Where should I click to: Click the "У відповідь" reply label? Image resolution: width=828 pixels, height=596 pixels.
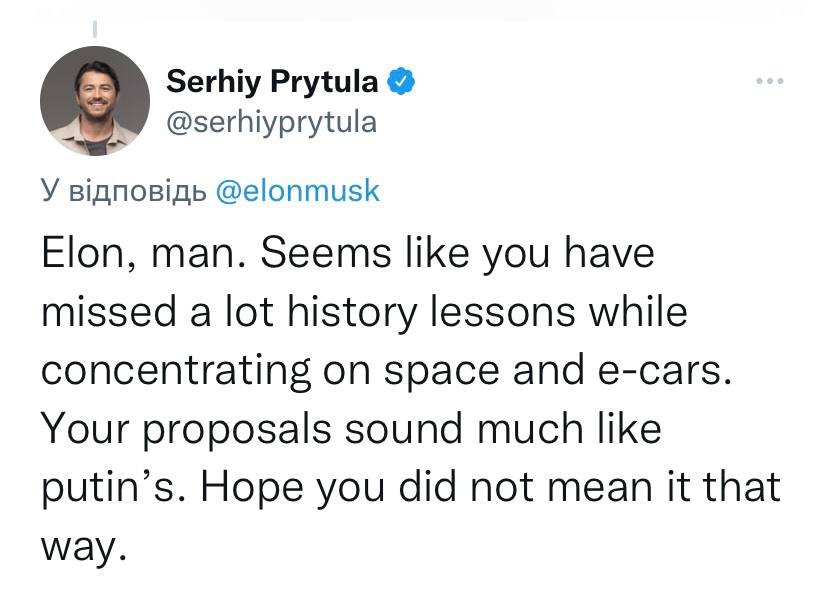click(124, 191)
